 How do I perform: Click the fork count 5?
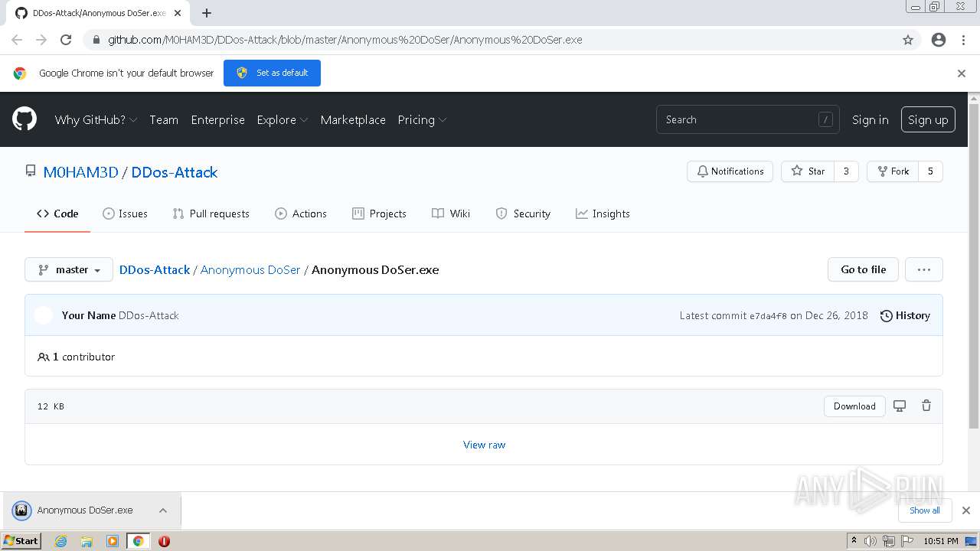pos(930,171)
